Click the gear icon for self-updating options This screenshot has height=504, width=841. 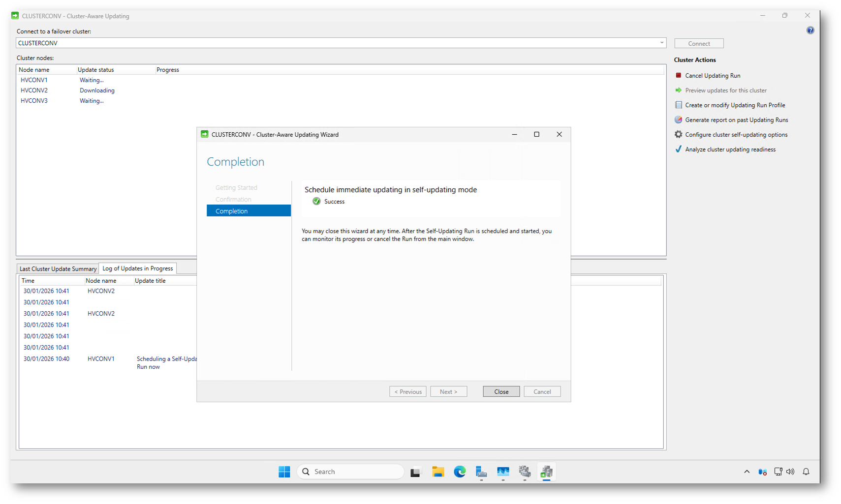click(678, 134)
